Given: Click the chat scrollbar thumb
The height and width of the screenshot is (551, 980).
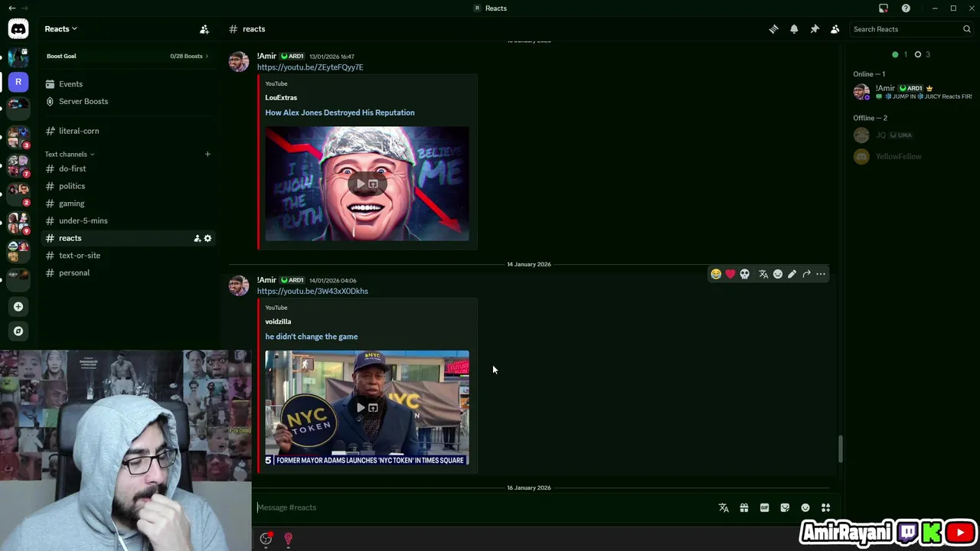Looking at the screenshot, I should click(x=840, y=449).
